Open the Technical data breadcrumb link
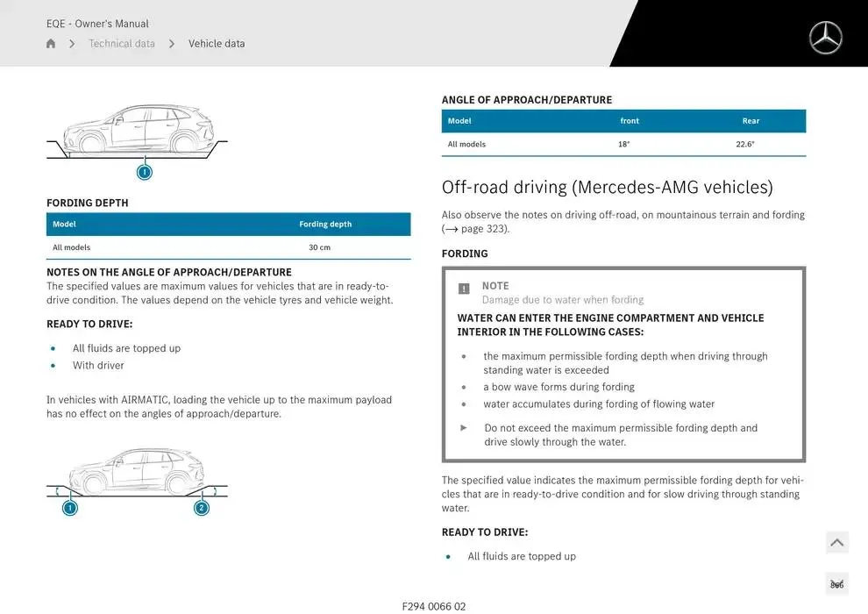 [x=122, y=43]
